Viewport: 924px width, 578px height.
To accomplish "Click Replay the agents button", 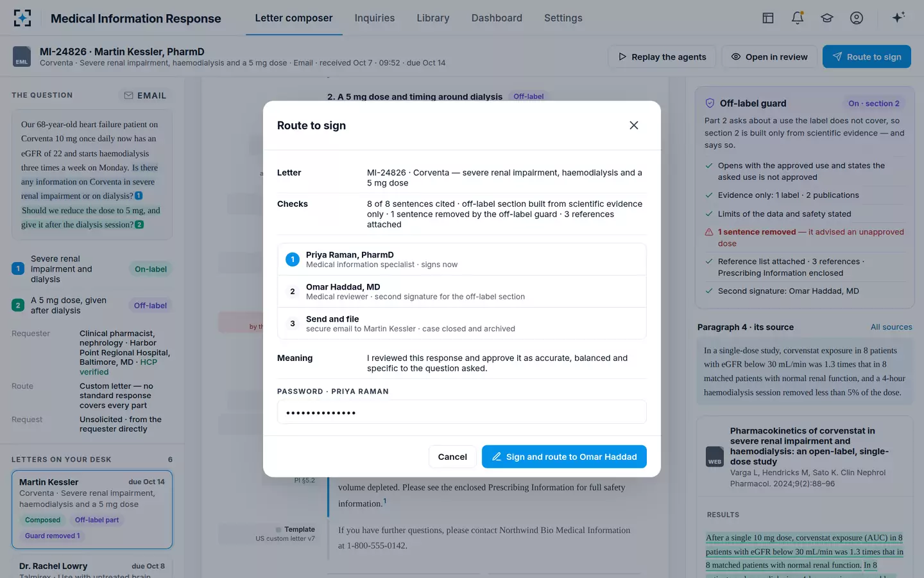I will click(x=662, y=57).
